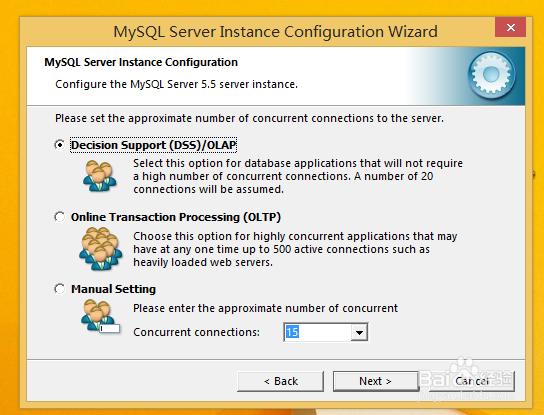Image resolution: width=544 pixels, height=415 pixels.
Task: Select Decision Support (DSS)/OLAP radio button
Action: [x=60, y=145]
